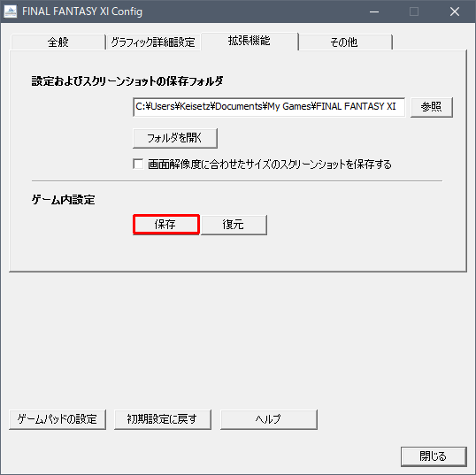The width and height of the screenshot is (476, 475).
Task: Click the save folder path field
Action: click(x=269, y=107)
